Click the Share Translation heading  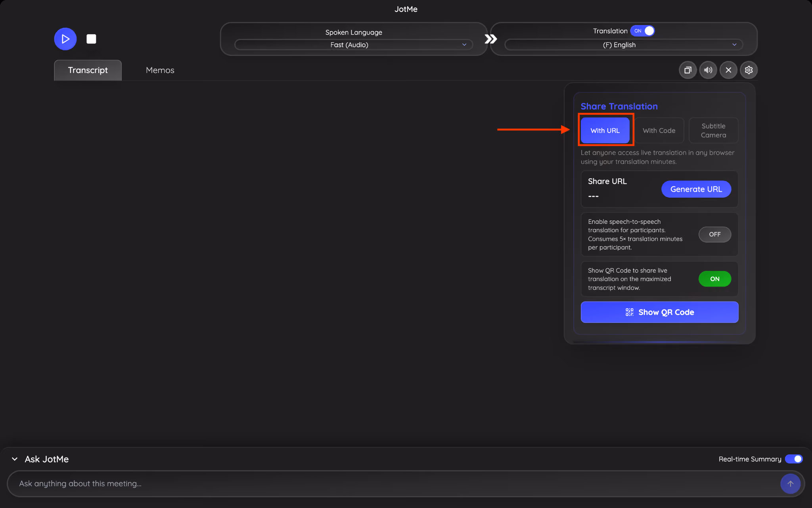(619, 106)
